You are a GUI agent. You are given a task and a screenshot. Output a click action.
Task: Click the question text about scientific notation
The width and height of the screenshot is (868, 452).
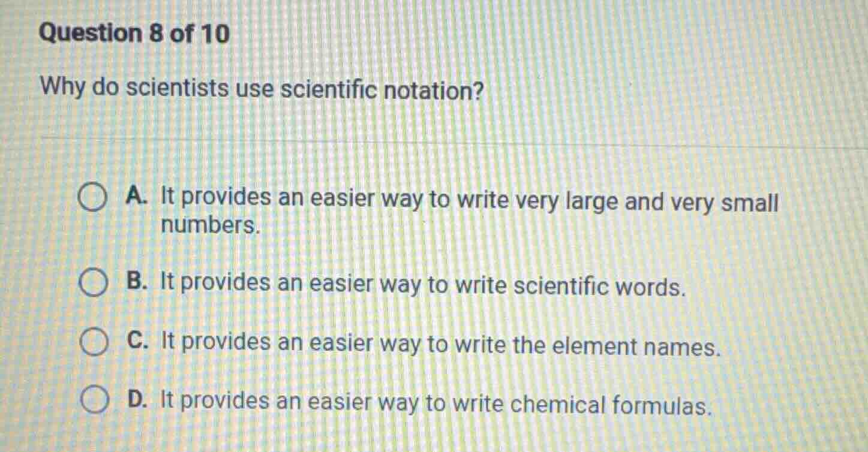(x=261, y=88)
